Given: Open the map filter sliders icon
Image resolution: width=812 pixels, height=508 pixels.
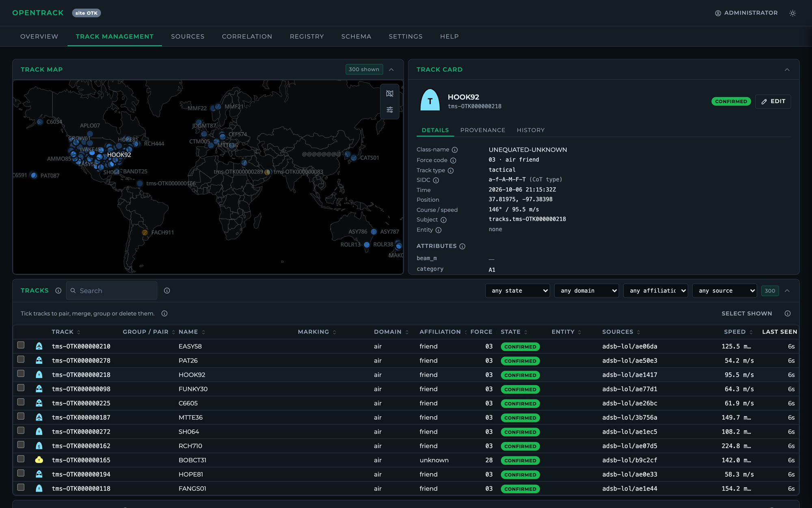Looking at the screenshot, I should click(390, 110).
